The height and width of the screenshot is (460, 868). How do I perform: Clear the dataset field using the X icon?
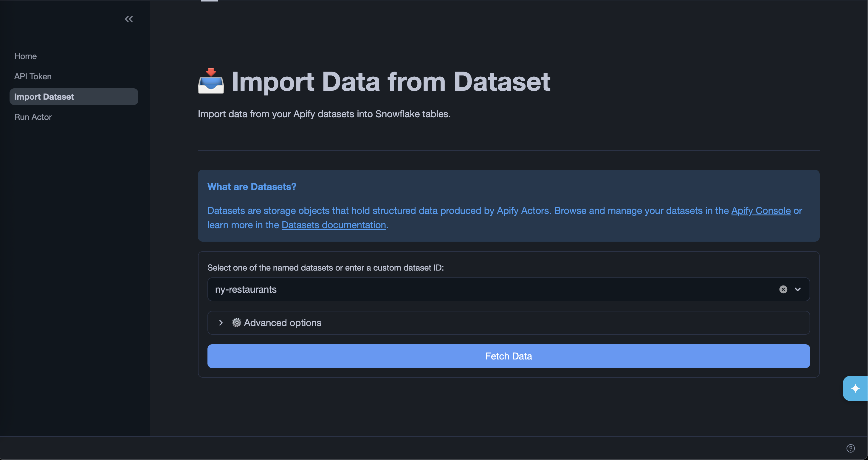coord(783,289)
